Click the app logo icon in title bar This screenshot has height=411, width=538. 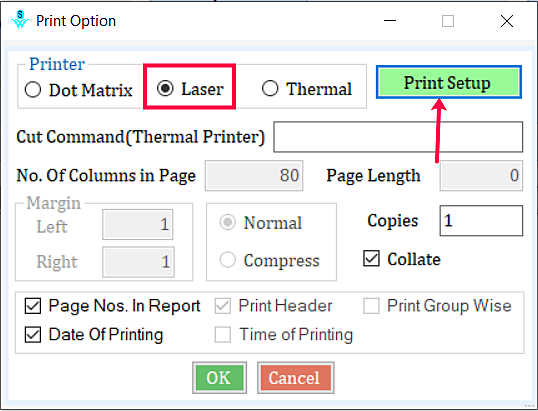pyautogui.click(x=20, y=20)
